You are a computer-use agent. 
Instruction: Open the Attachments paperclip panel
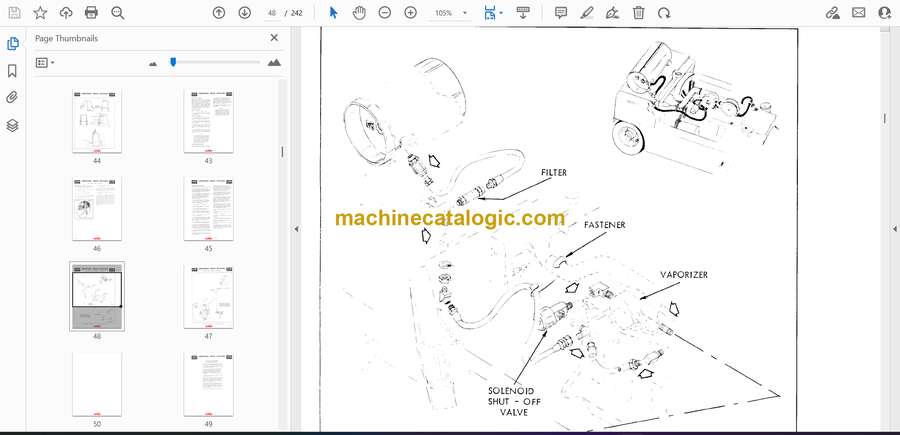[12, 98]
